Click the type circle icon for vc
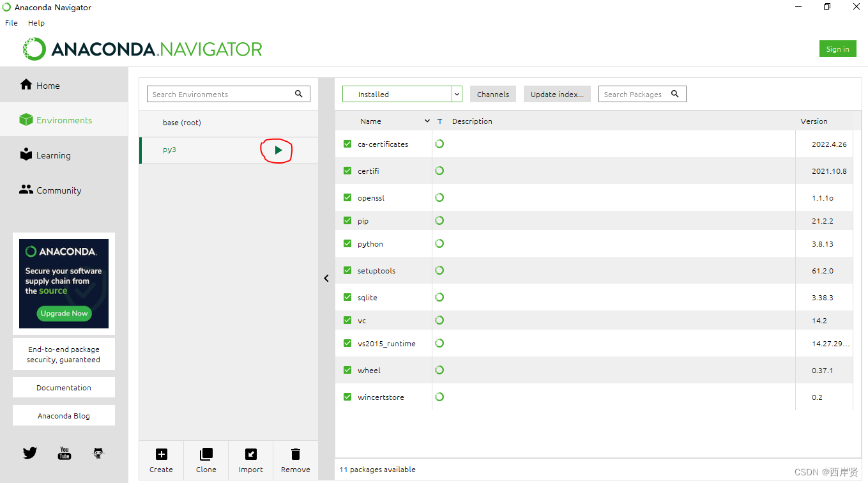Screen dimensions: 868x483 439,320
